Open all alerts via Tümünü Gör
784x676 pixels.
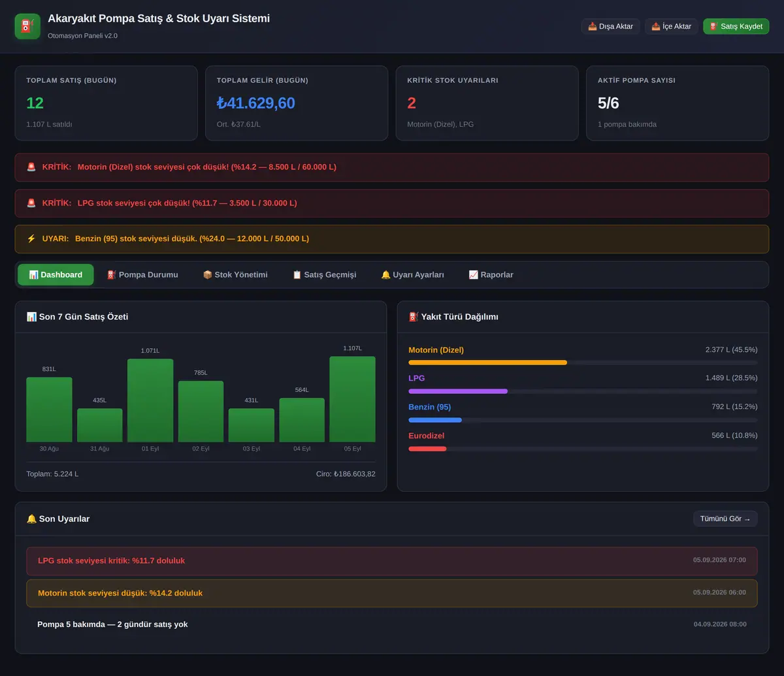click(x=725, y=519)
